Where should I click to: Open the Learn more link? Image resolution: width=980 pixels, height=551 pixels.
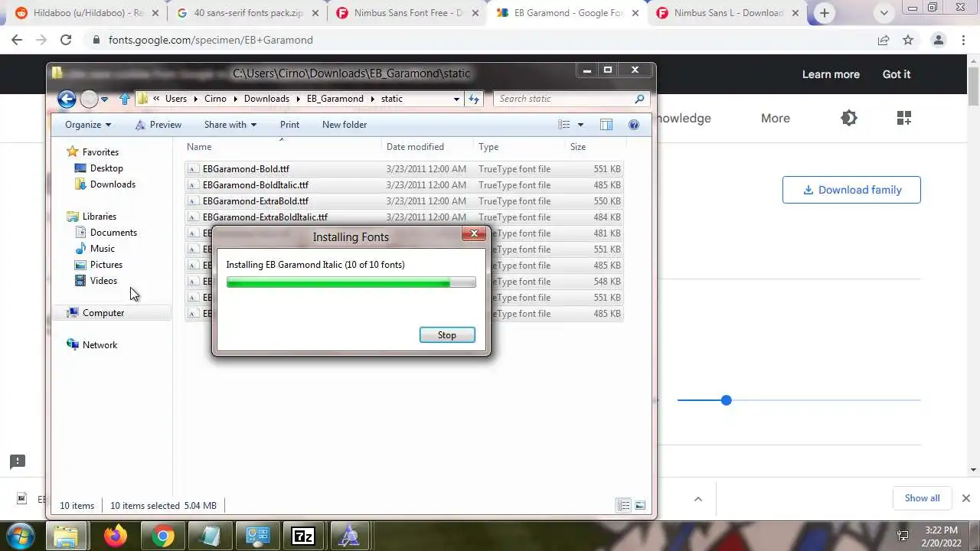coord(831,74)
